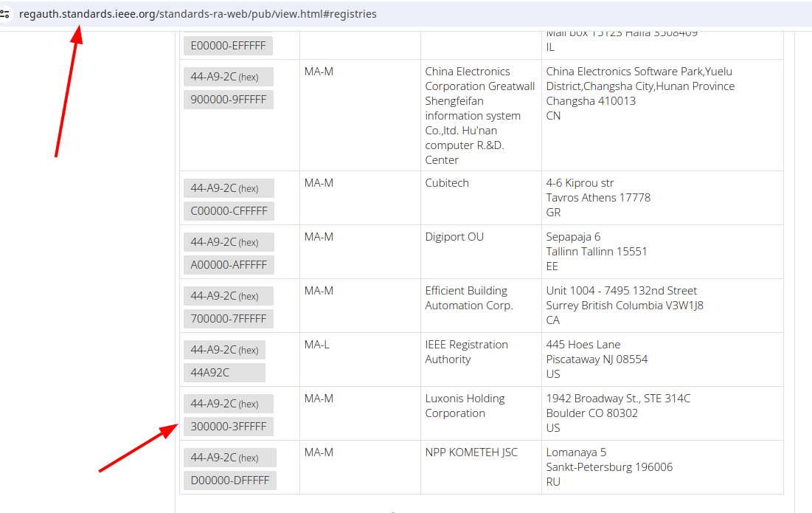Select the IEEE Registration Authority organization text

click(x=467, y=352)
